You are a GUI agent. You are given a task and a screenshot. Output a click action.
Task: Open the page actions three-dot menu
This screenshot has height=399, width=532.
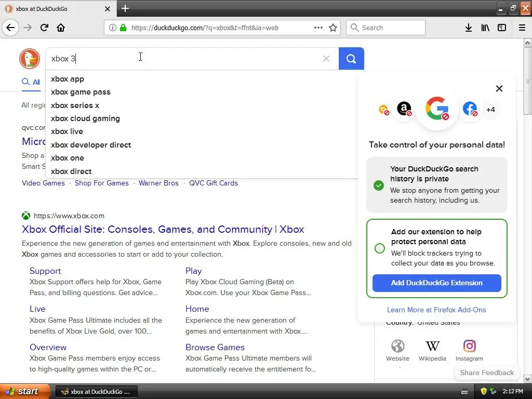(318, 28)
